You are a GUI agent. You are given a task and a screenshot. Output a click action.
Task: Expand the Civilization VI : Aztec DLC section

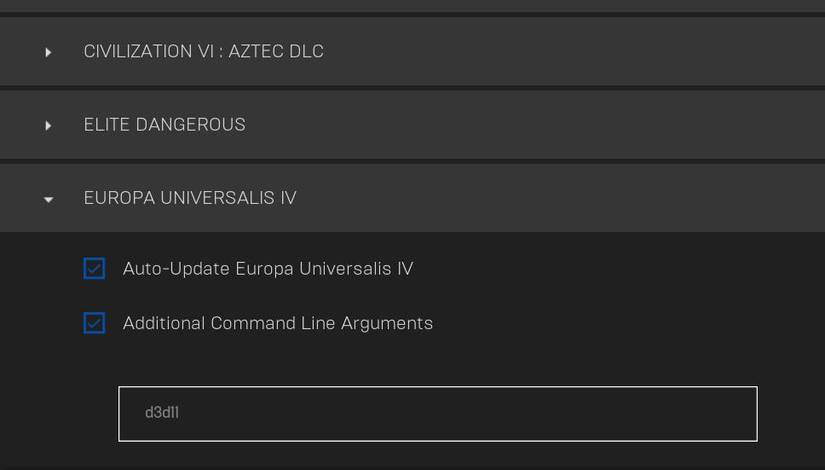tap(48, 52)
